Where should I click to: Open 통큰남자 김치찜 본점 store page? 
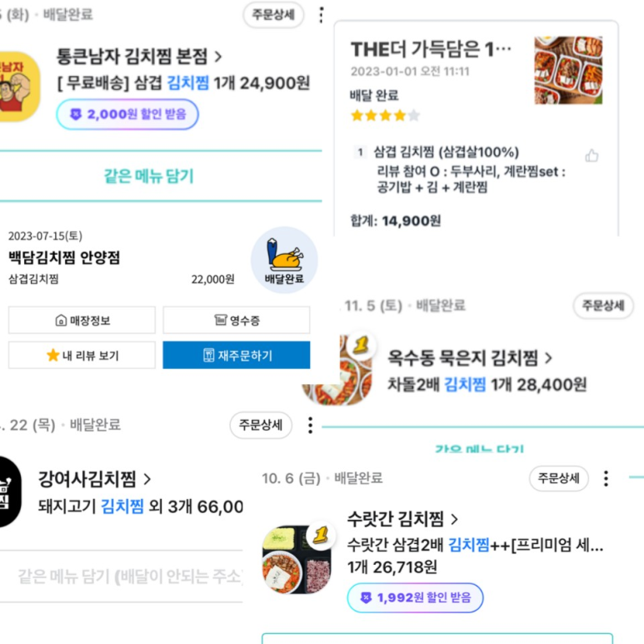pos(139,57)
